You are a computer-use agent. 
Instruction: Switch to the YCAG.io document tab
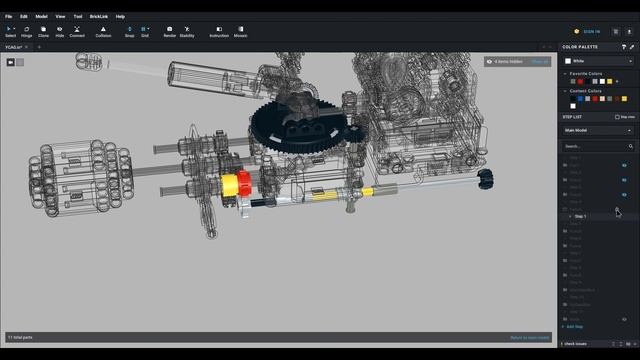[x=13, y=47]
